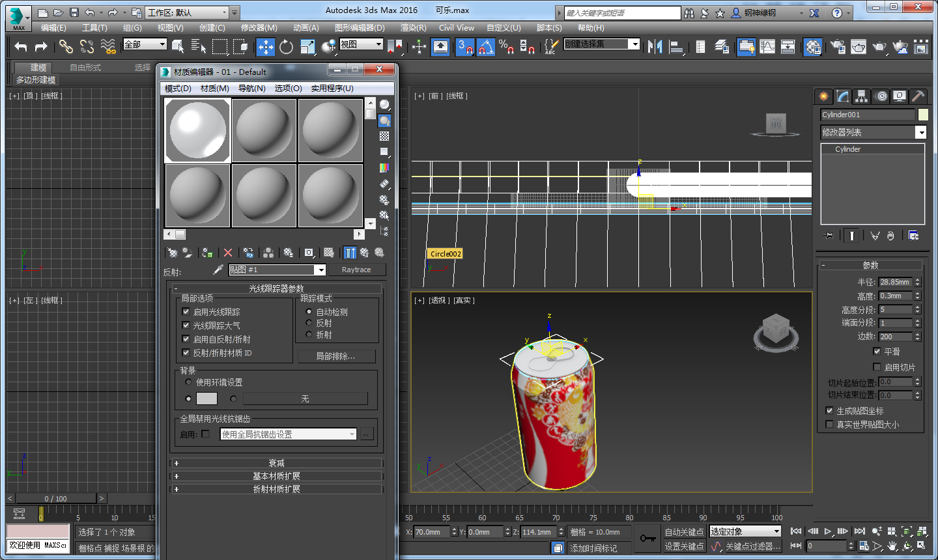Click Reset Map red X in Material Editor
The width and height of the screenshot is (938, 560).
(227, 253)
